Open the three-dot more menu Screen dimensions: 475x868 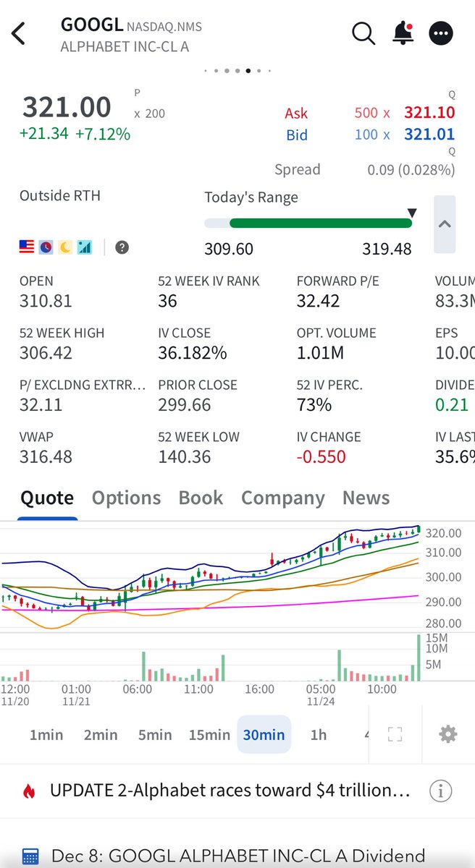440,33
